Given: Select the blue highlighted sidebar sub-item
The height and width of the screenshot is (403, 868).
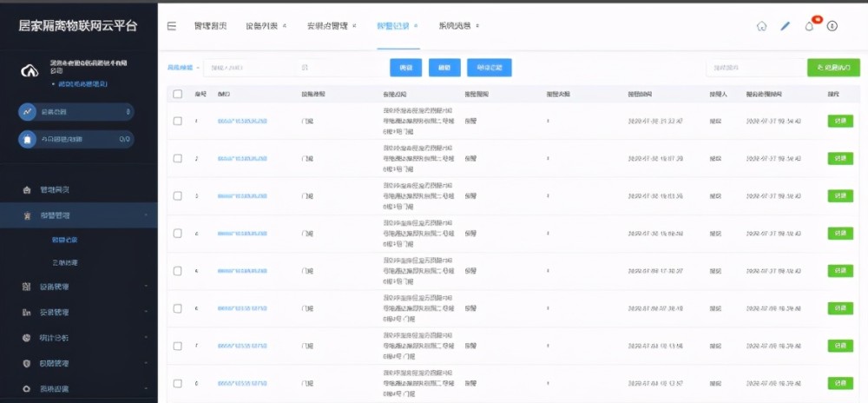Looking at the screenshot, I should pos(65,241).
